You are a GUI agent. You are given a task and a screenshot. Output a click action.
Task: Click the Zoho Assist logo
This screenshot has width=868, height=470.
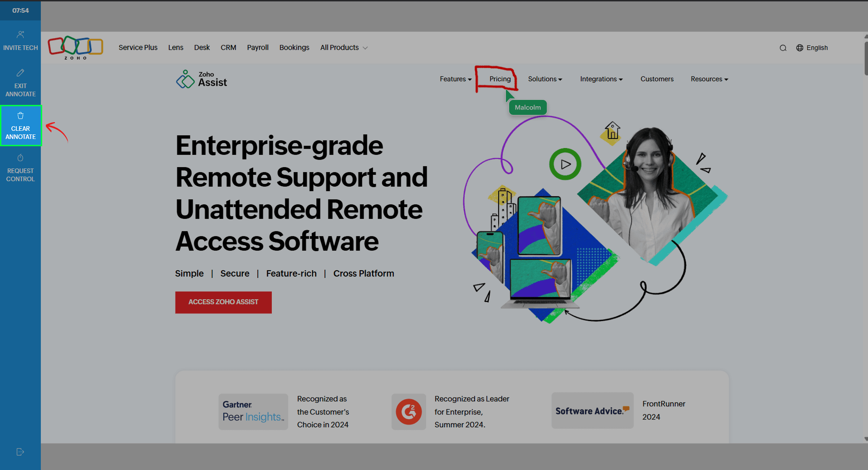coord(202,79)
